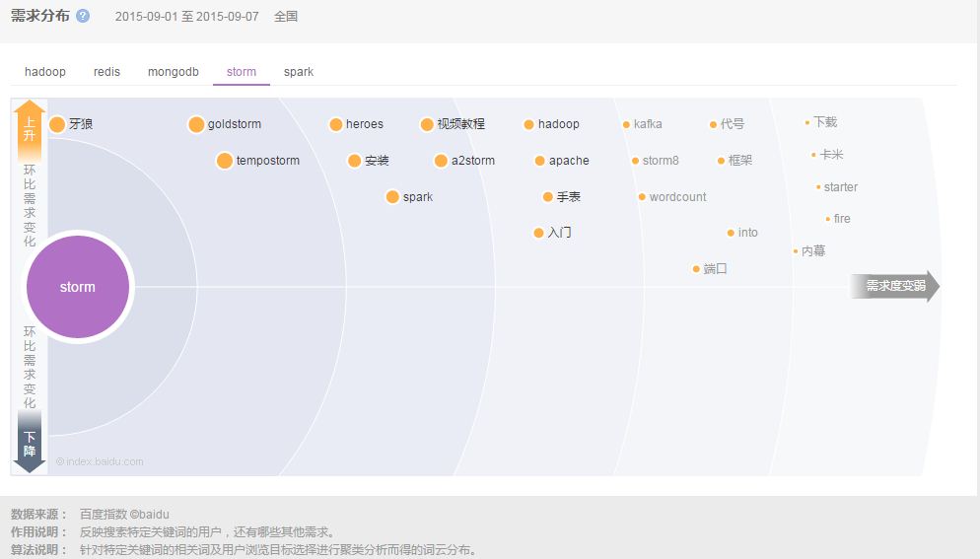Click the 下载 keyword label

click(825, 122)
